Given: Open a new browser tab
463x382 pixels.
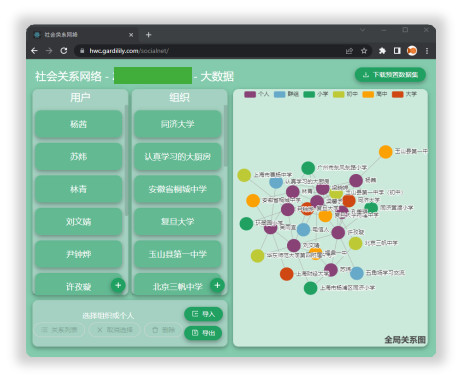Looking at the screenshot, I should pyautogui.click(x=148, y=35).
